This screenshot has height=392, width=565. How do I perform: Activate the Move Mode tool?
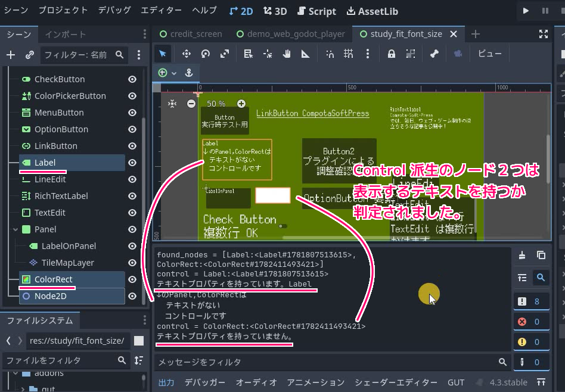click(x=187, y=54)
